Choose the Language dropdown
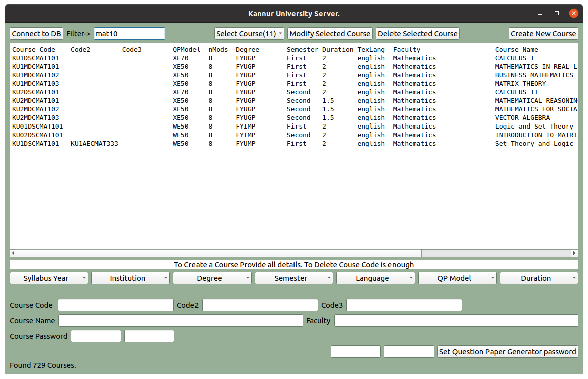 (375, 278)
